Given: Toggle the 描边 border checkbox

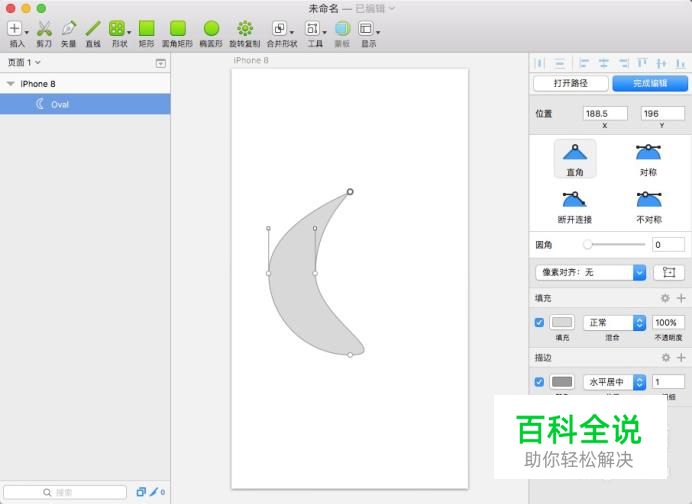Looking at the screenshot, I should (x=539, y=382).
